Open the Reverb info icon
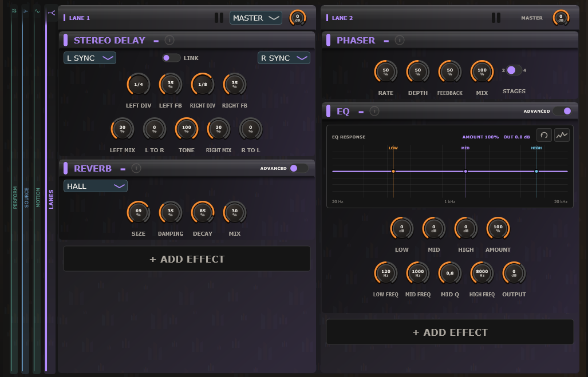588x377 pixels. [x=136, y=168]
